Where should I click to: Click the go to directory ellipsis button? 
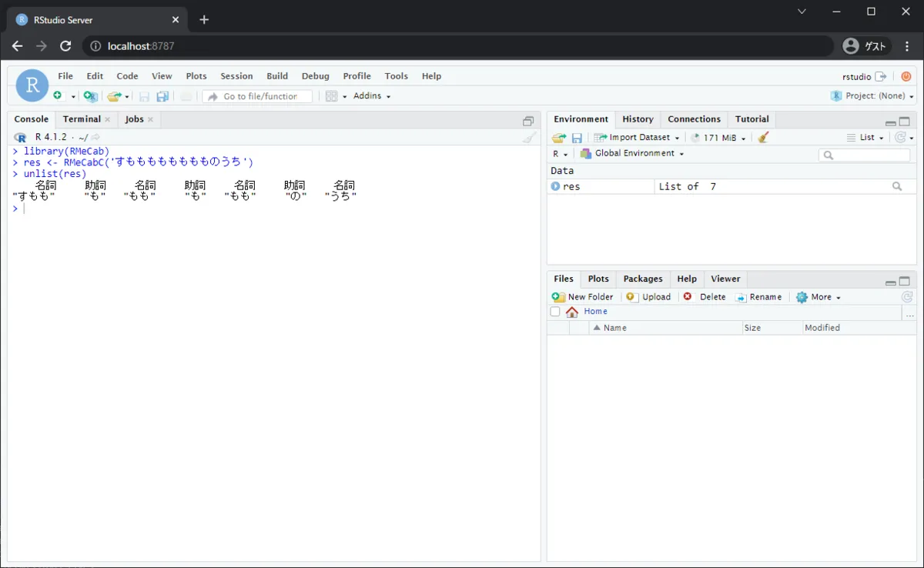(x=909, y=313)
